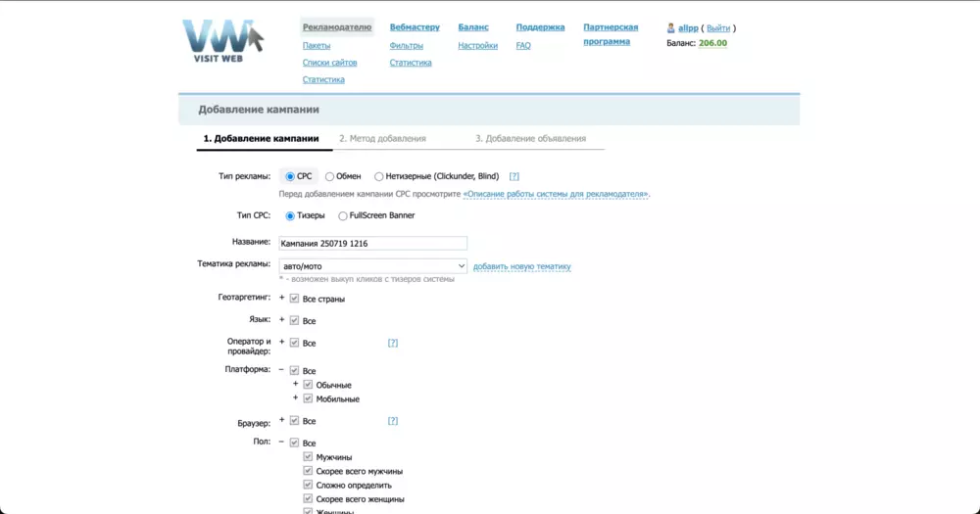Image resolution: width=980 pixels, height=514 pixels.
Task: Collapse the Пол minus sign
Action: point(281,442)
